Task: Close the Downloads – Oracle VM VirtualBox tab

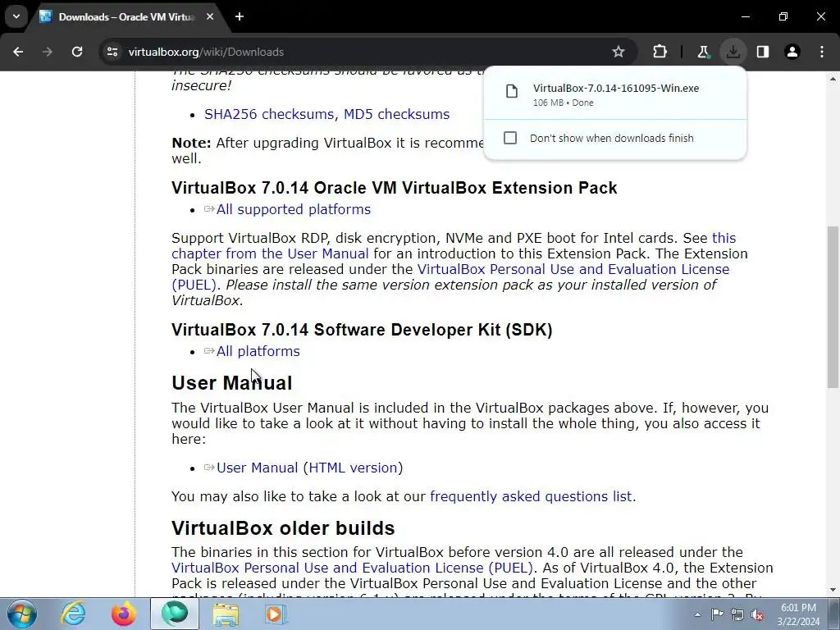Action: point(210,16)
